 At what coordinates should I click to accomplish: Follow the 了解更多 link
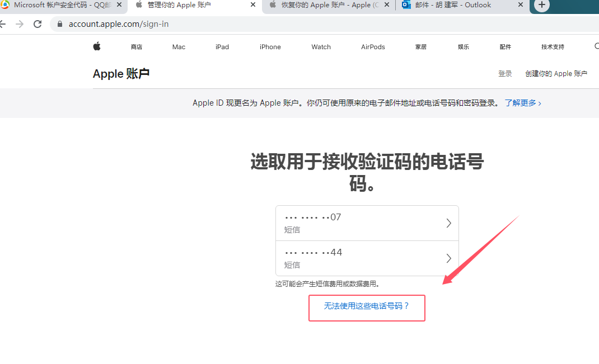tap(523, 103)
